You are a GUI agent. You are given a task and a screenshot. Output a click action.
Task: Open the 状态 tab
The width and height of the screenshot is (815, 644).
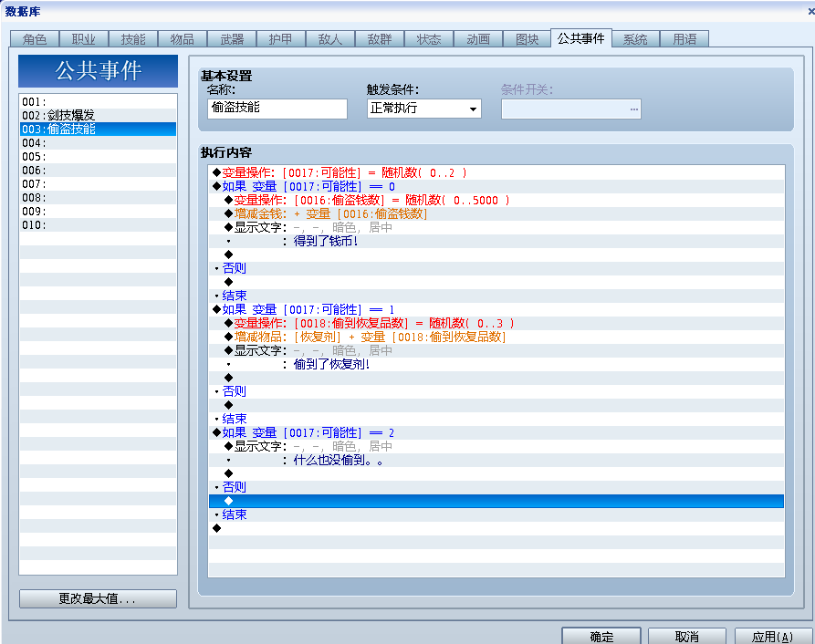tap(429, 39)
